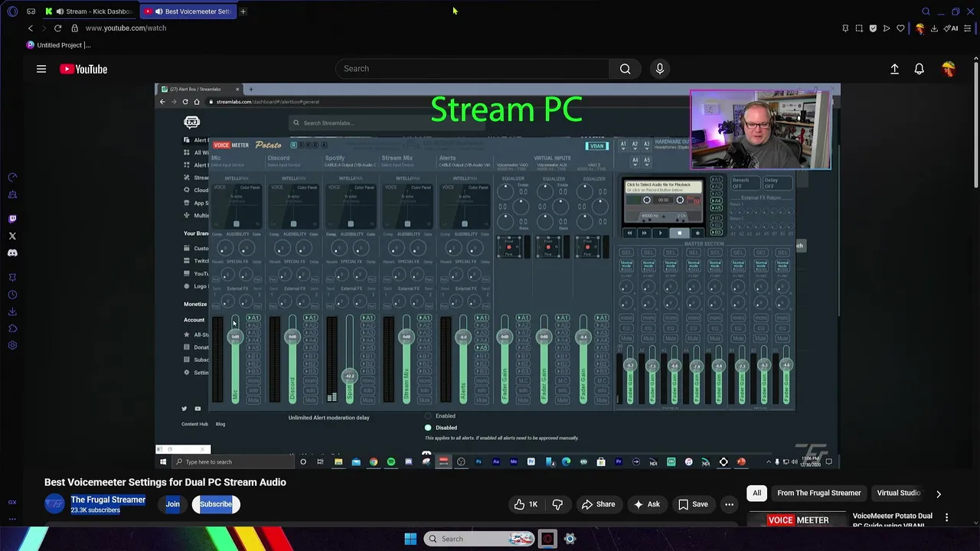Open Extensions cube icon in the sidebar
This screenshot has height=551, width=980.
coord(12,328)
